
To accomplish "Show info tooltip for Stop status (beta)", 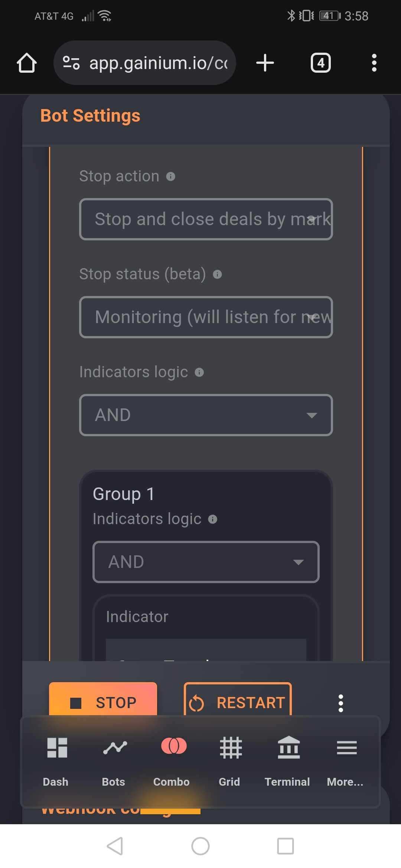I will click(217, 274).
